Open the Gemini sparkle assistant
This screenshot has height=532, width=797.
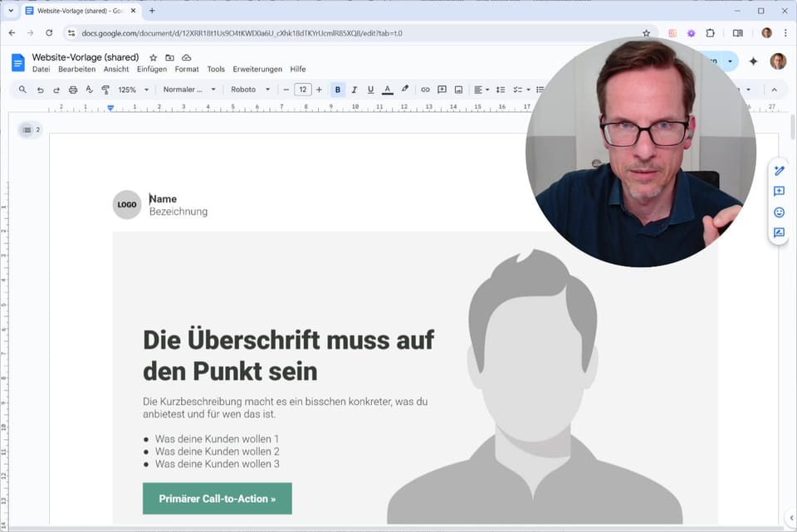click(x=753, y=61)
